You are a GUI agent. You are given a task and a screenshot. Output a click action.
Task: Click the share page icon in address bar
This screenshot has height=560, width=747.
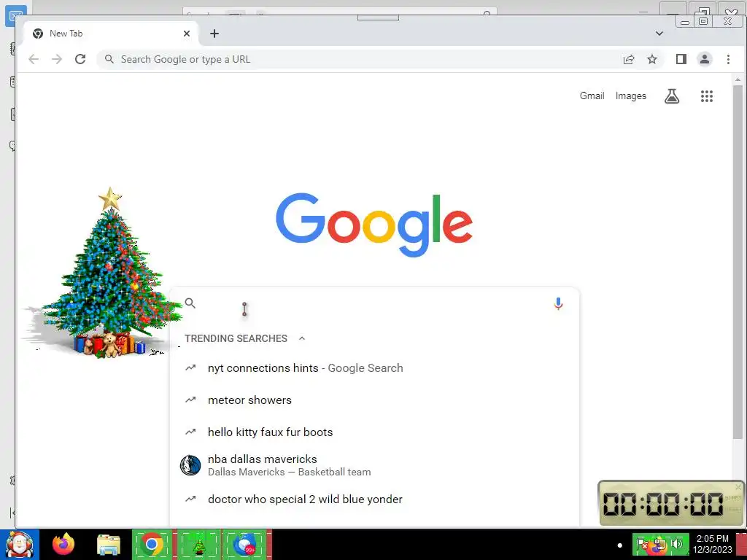click(x=628, y=59)
